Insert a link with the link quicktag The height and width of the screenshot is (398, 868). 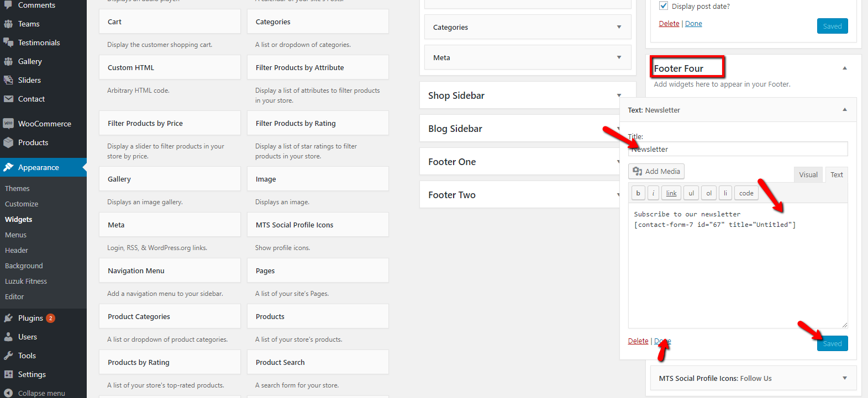point(671,193)
